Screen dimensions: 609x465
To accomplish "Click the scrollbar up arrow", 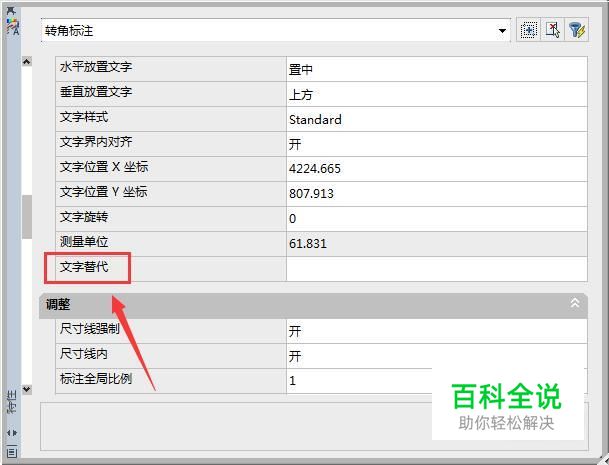I will tap(26, 61).
